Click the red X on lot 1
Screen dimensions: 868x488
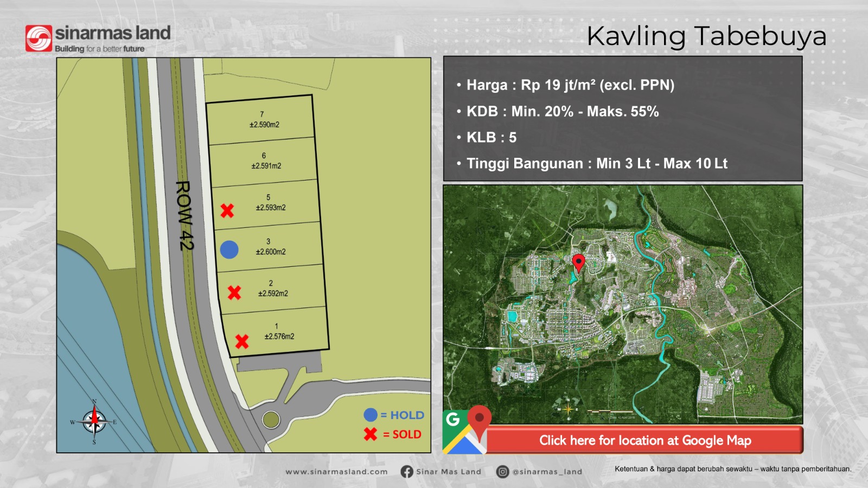point(242,341)
